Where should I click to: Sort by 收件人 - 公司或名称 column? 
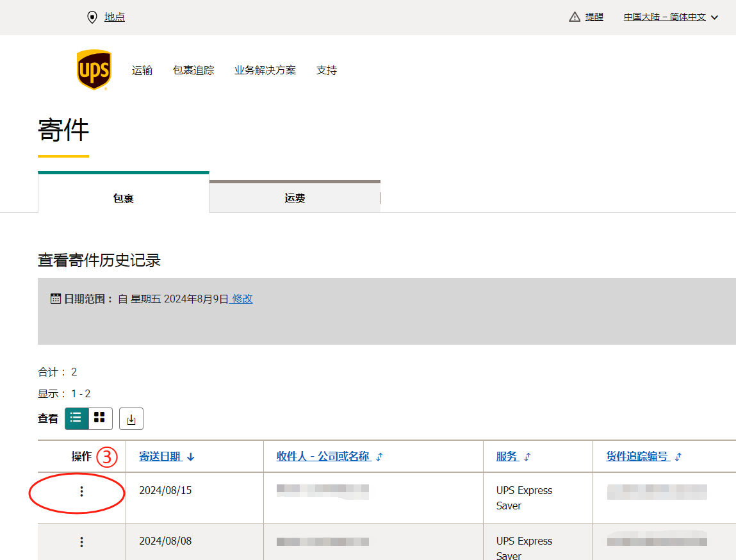click(x=324, y=456)
